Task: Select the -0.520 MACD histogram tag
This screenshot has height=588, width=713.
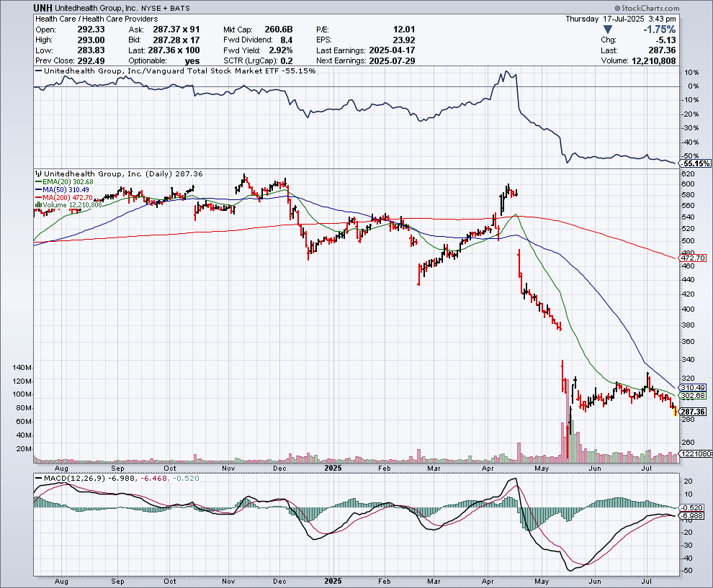Action: pos(691,508)
